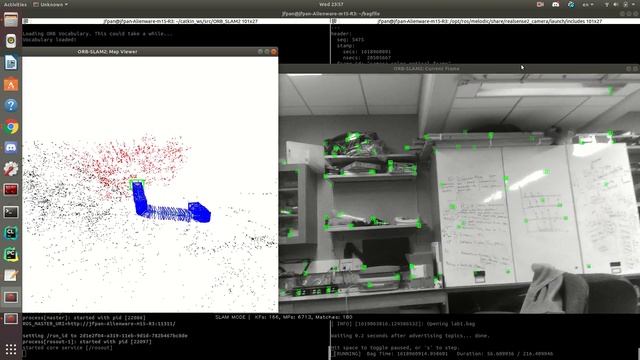Show Applications grid in the dock
Image resolution: width=640 pixels, height=360 pixels.
click(11, 349)
